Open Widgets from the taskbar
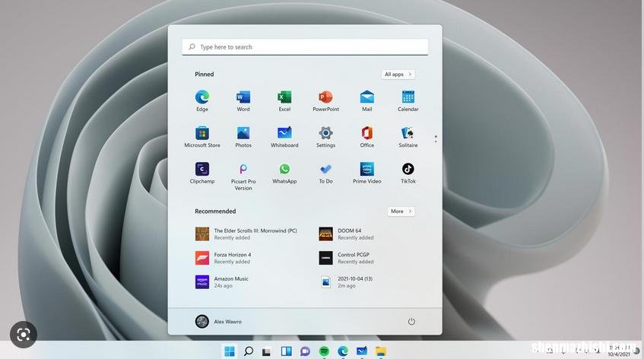 click(287, 351)
